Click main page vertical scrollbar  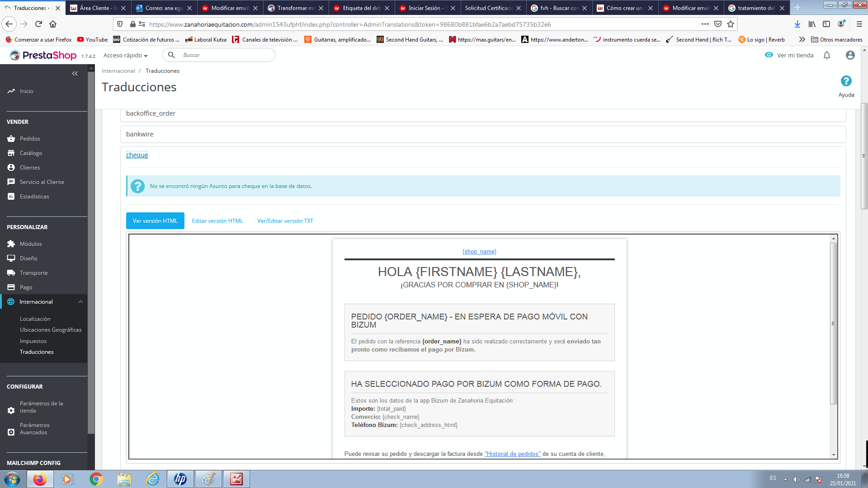coord(864,156)
